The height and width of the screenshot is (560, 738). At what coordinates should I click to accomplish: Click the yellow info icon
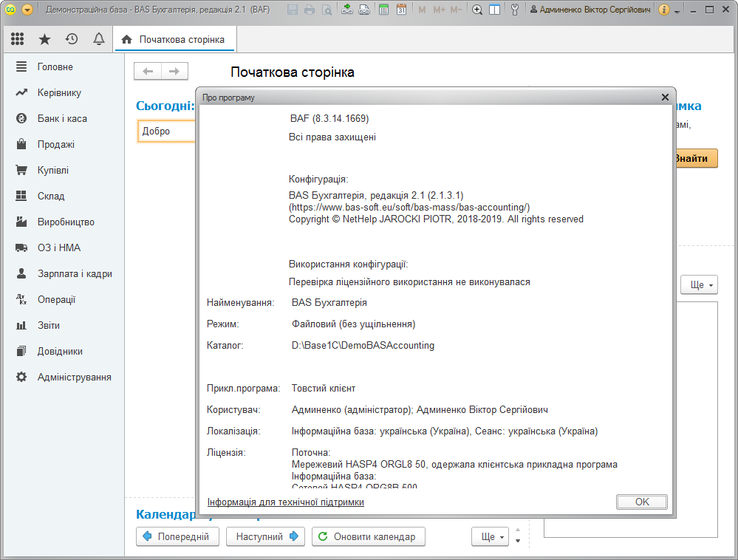point(663,10)
